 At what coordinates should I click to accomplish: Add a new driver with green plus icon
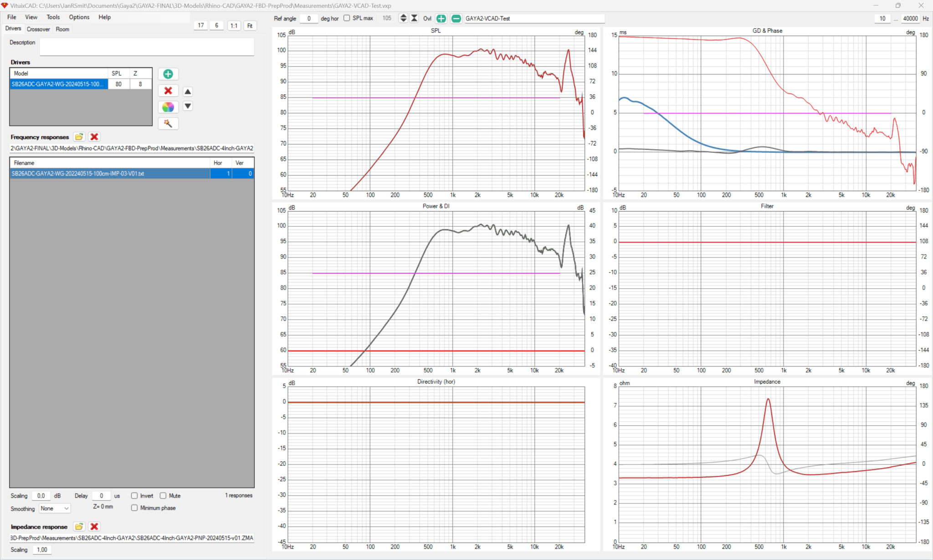[x=168, y=74]
